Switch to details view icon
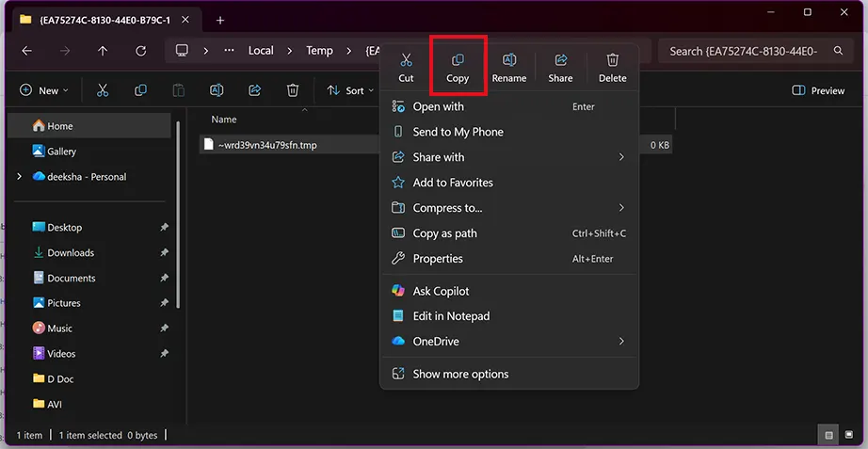The width and height of the screenshot is (868, 449). pos(828,435)
